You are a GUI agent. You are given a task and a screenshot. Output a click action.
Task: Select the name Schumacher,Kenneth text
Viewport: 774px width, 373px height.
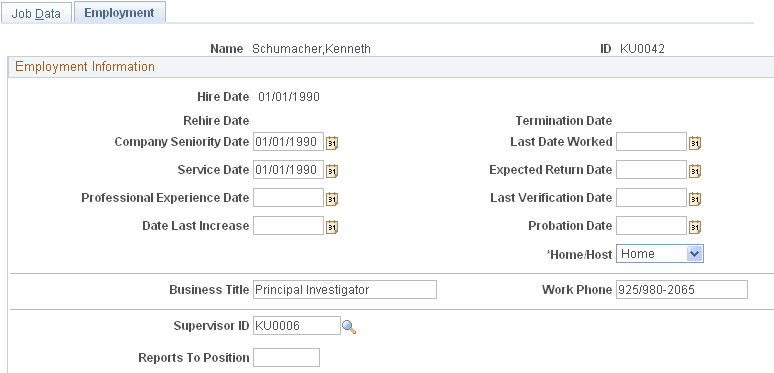coord(311,49)
